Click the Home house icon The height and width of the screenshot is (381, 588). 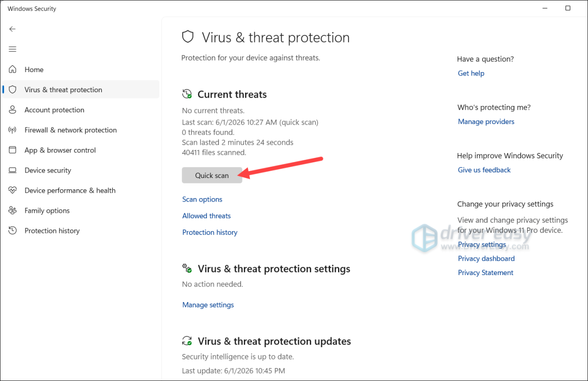(x=13, y=70)
